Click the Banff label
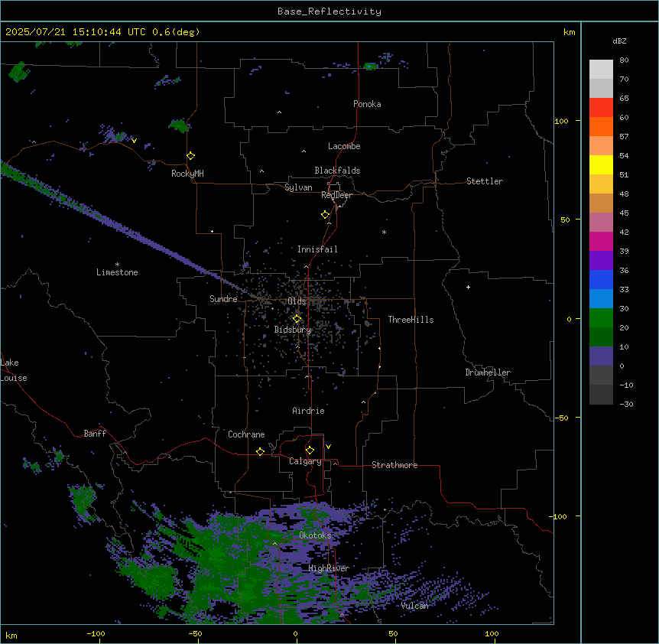Screen dimensions: 659x644 coord(95,434)
